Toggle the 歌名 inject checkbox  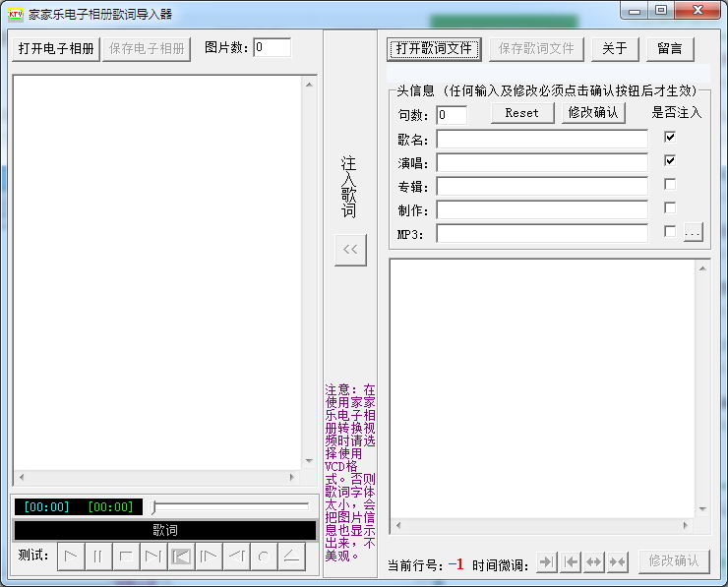[x=670, y=137]
